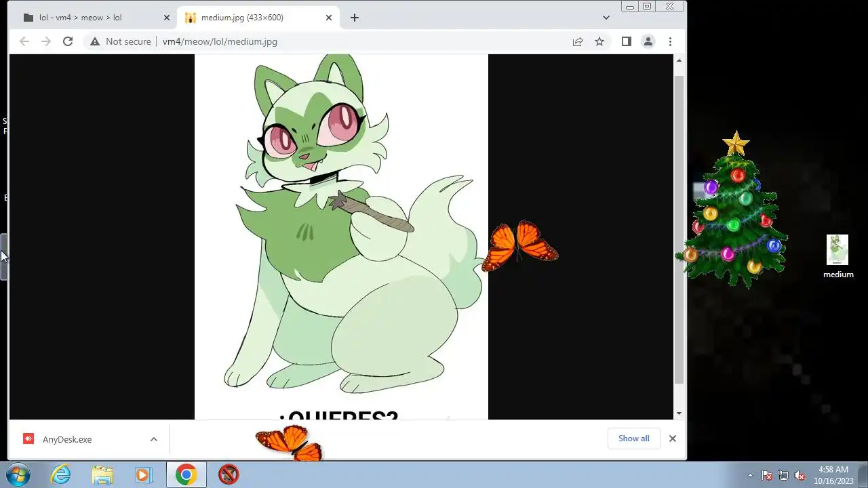Open a new tab with the plus button

coord(355,18)
